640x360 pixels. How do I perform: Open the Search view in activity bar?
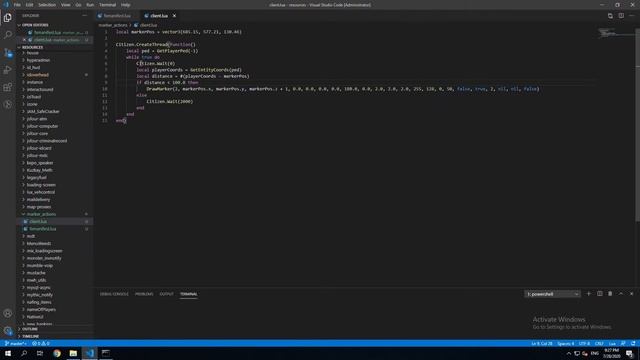tap(8, 35)
